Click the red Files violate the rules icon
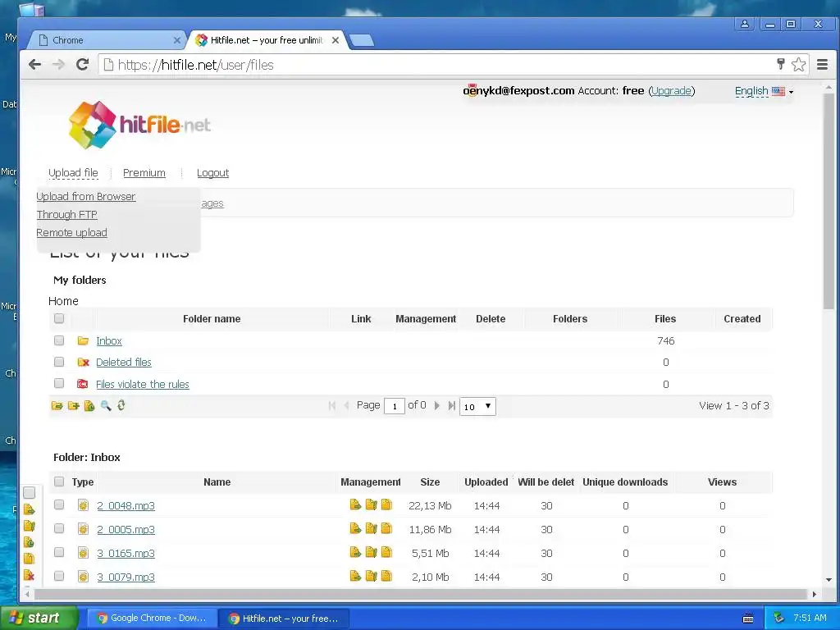 coord(83,384)
